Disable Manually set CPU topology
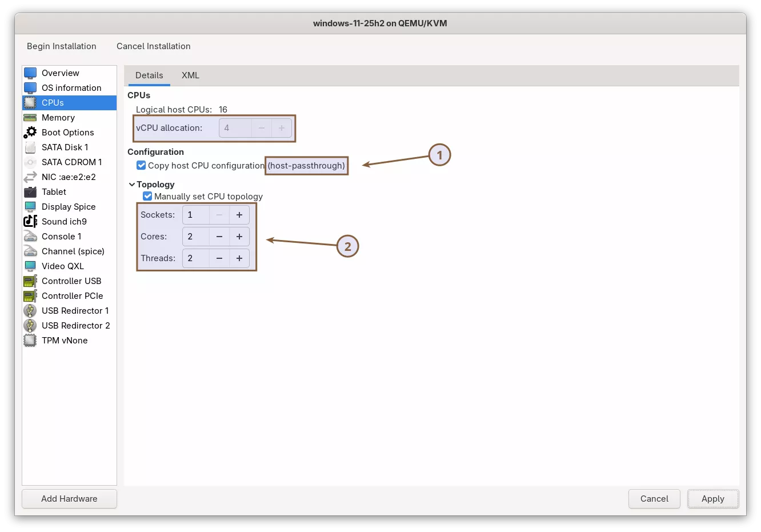 point(147,196)
